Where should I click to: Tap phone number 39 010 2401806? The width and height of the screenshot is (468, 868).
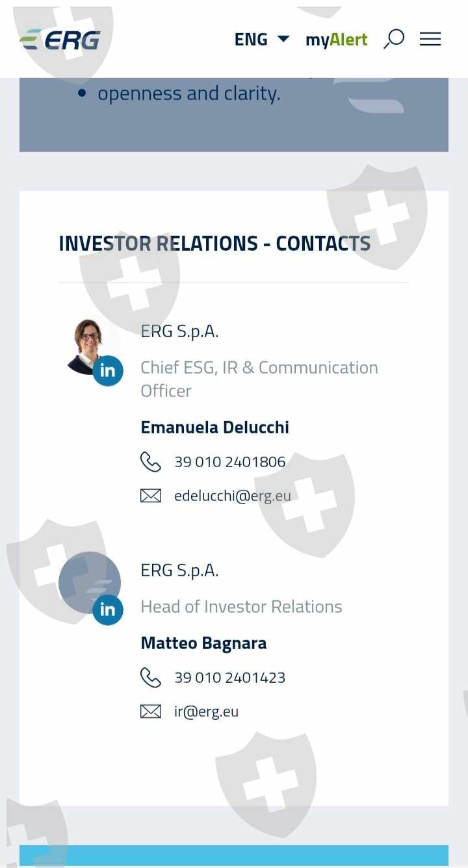click(x=229, y=462)
